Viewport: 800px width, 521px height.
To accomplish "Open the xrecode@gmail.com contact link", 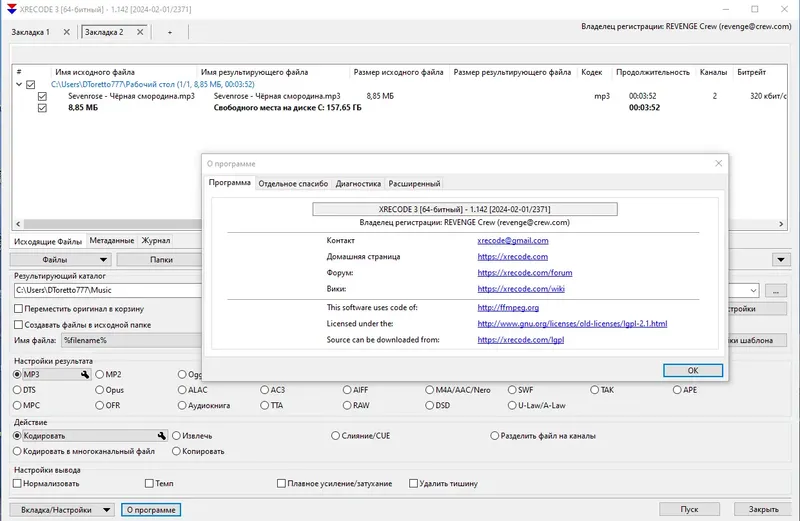I will tap(513, 240).
